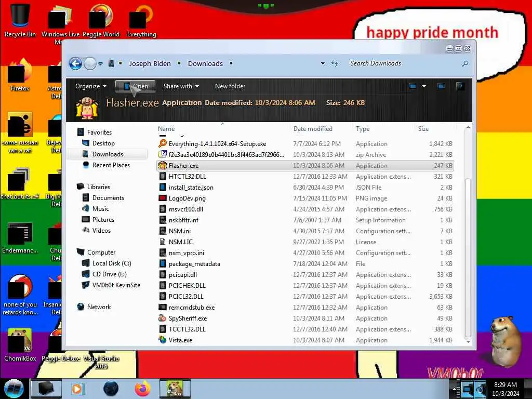Viewport: 532px width, 399px height.
Task: Open media player taskbar icon
Action: pyautogui.click(x=78, y=389)
